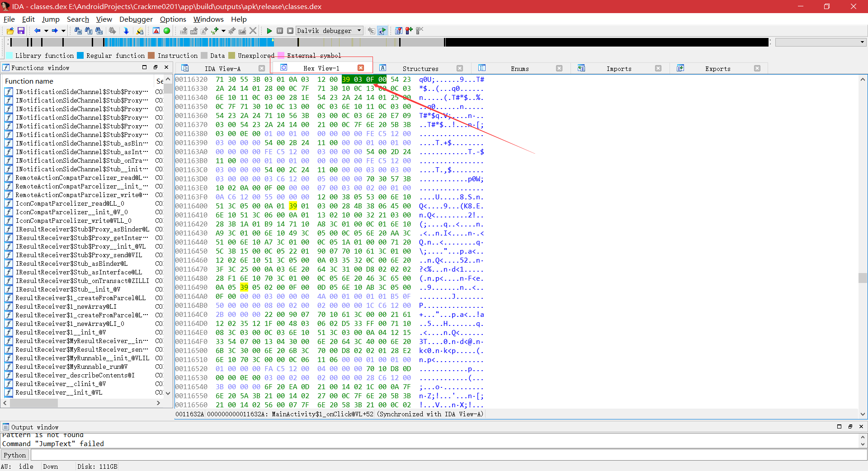The height and width of the screenshot is (471, 868).
Task: Open the Debugger menu
Action: pos(136,19)
